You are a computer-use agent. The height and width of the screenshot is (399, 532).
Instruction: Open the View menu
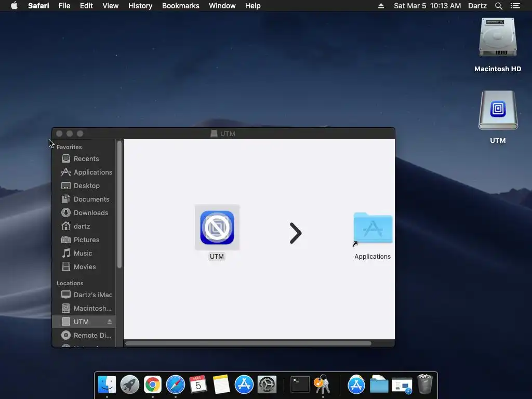point(111,6)
